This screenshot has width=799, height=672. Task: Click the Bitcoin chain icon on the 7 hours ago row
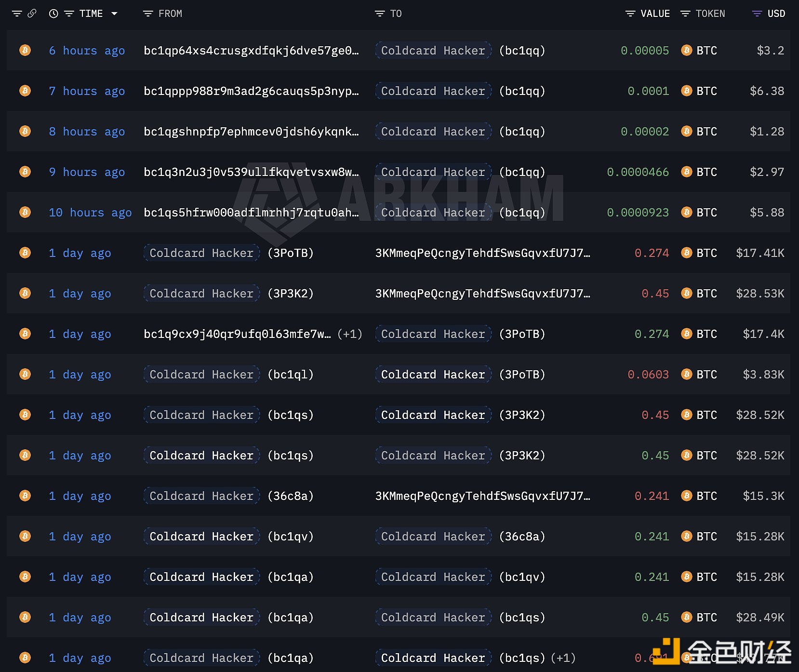[x=25, y=91]
